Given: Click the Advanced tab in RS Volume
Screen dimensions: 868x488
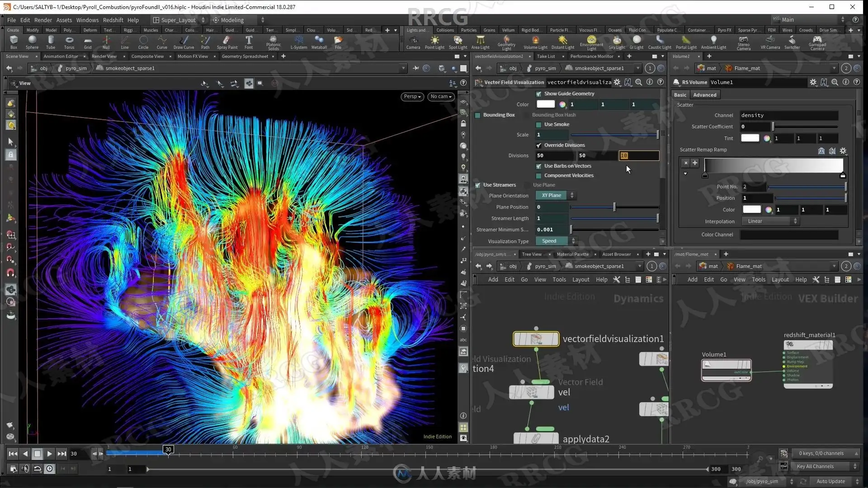Looking at the screenshot, I should coord(704,95).
